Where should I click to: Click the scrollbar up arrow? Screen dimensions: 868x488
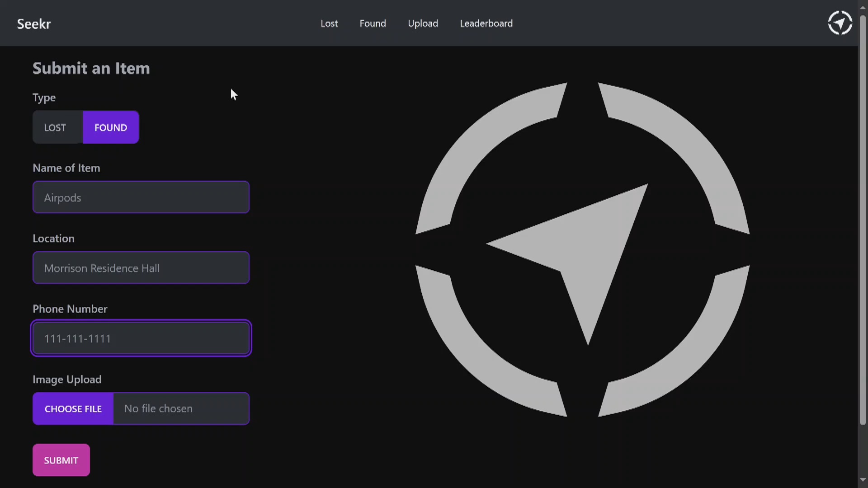click(x=863, y=8)
